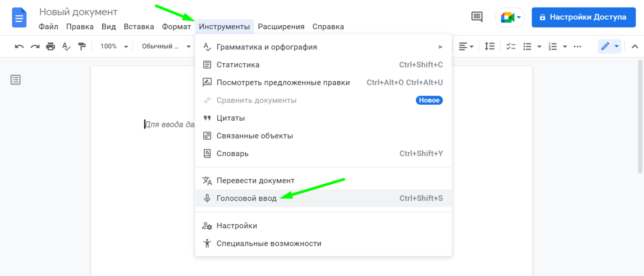644x276 pixels.
Task: Select the paint format roller icon
Action: tap(82, 46)
